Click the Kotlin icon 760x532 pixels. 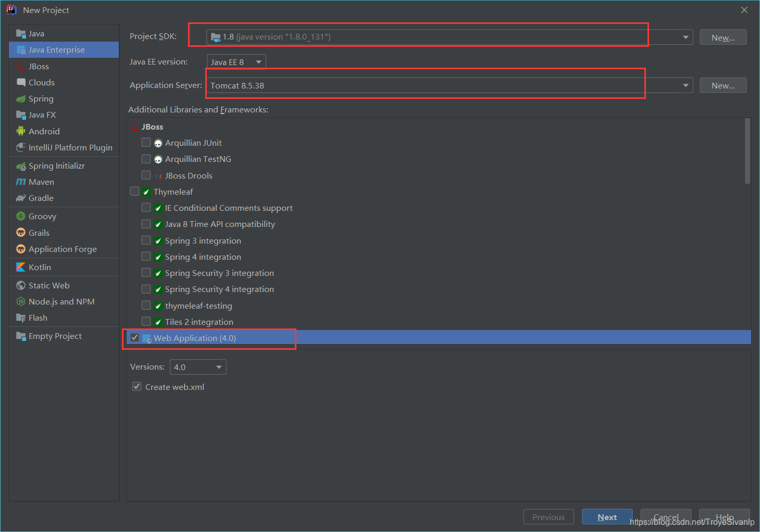coord(21,267)
